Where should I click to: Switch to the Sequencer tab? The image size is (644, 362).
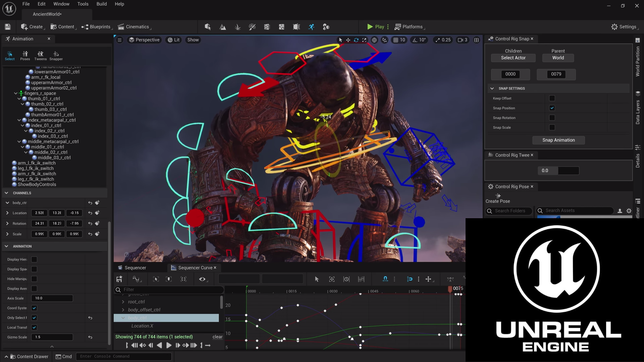tap(135, 268)
